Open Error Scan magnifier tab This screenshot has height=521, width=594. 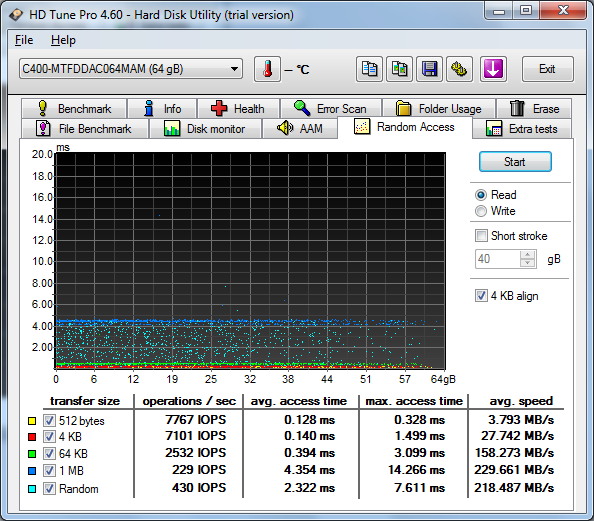[x=331, y=109]
